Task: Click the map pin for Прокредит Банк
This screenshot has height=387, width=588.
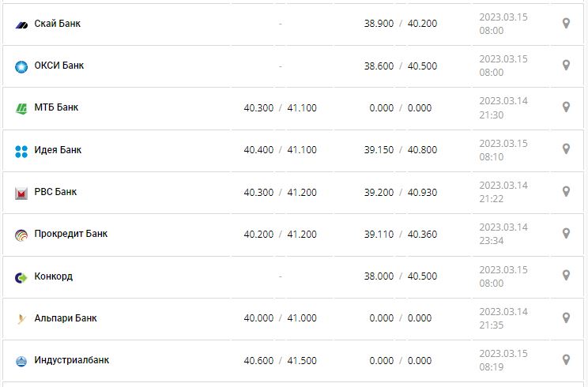Action: (x=566, y=234)
